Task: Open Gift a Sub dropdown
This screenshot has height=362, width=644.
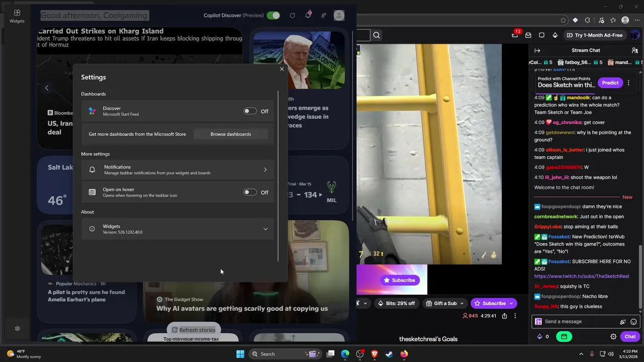Action: (x=445, y=303)
